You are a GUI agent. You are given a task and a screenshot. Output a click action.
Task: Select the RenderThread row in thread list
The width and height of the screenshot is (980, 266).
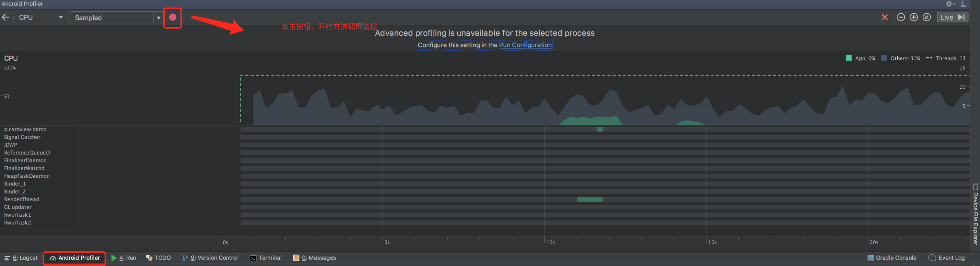[22, 199]
